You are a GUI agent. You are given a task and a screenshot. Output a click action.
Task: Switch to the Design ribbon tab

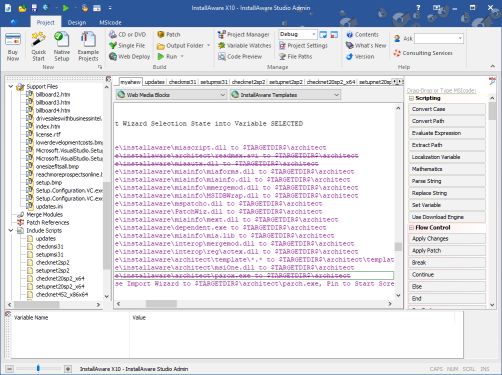point(77,22)
